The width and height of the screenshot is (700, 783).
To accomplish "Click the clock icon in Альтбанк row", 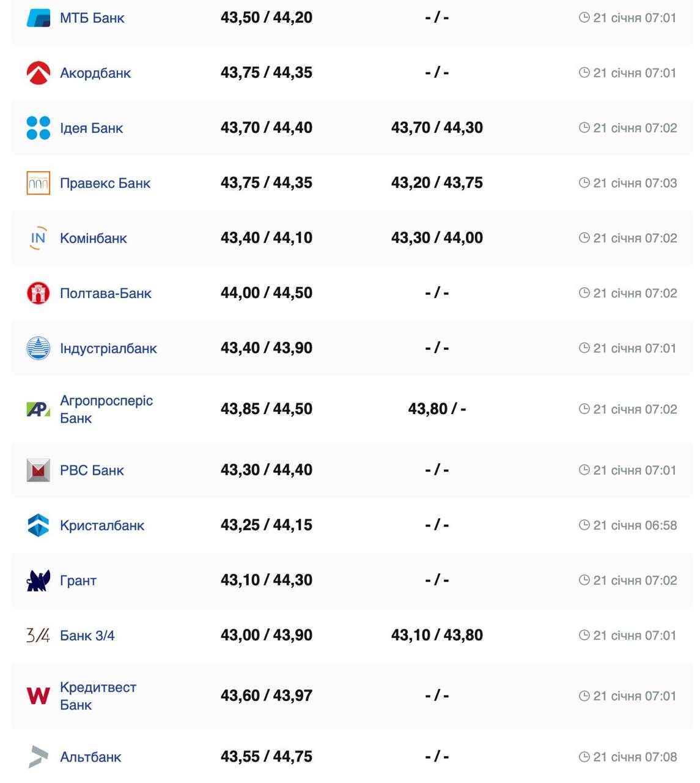I will [584, 757].
